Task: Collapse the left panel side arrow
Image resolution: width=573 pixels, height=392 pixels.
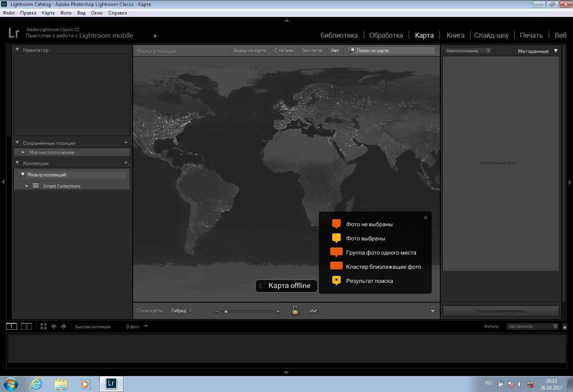Action: coord(3,182)
